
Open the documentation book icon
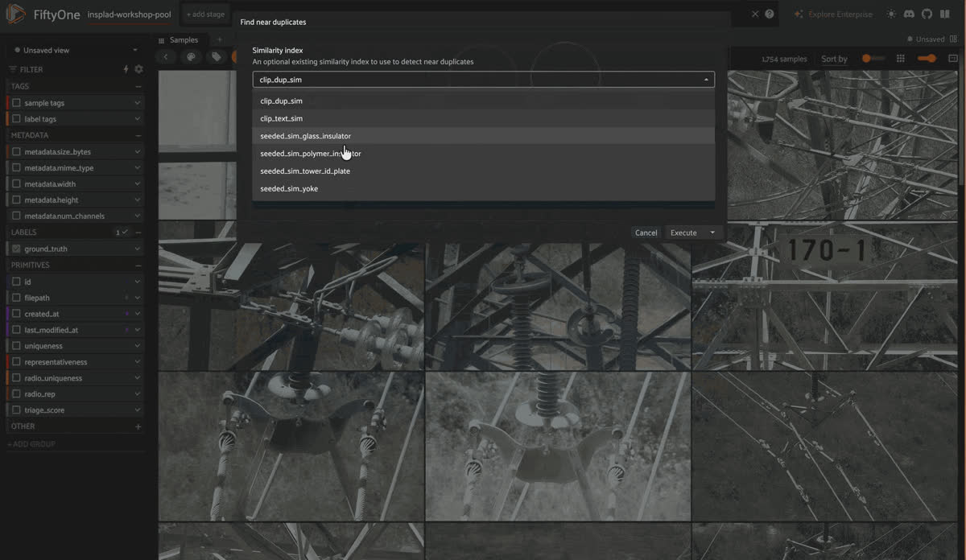(944, 14)
